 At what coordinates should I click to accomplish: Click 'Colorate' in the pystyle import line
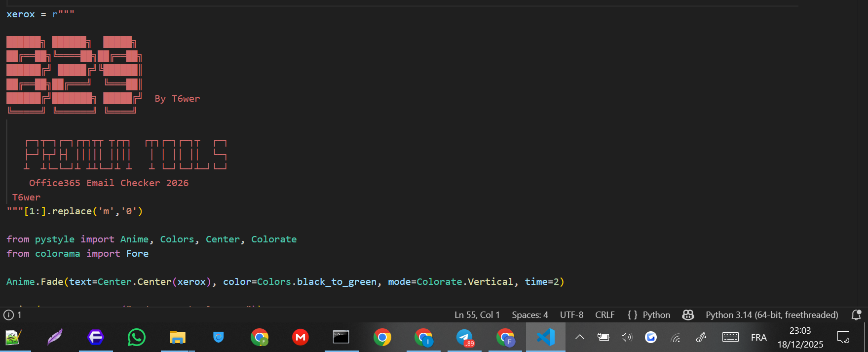point(274,239)
